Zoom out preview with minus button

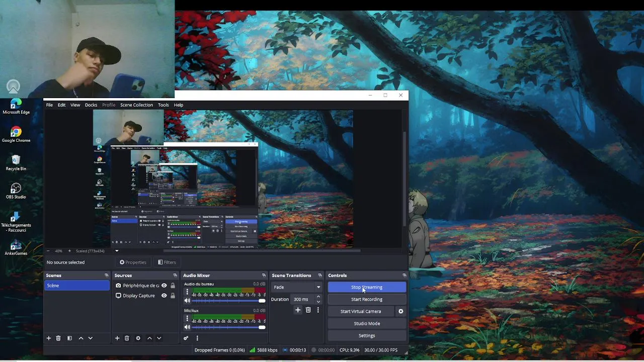pos(48,251)
